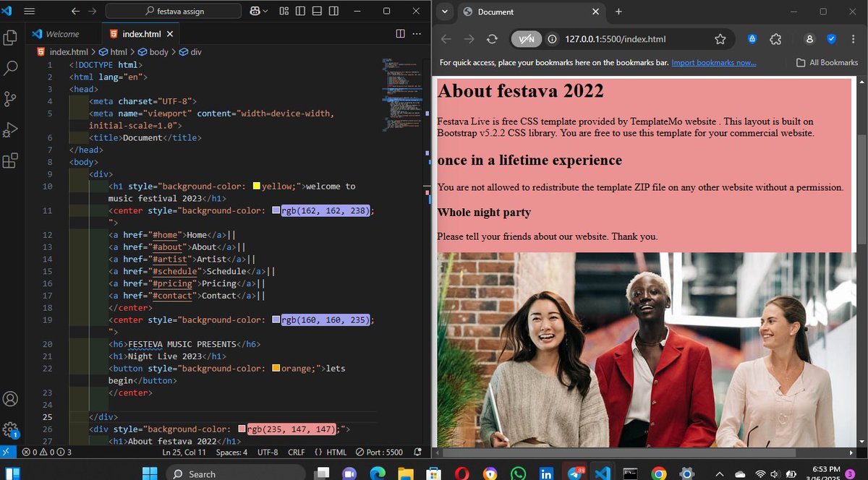
Task: Split the editor to the right
Action: (x=401, y=33)
